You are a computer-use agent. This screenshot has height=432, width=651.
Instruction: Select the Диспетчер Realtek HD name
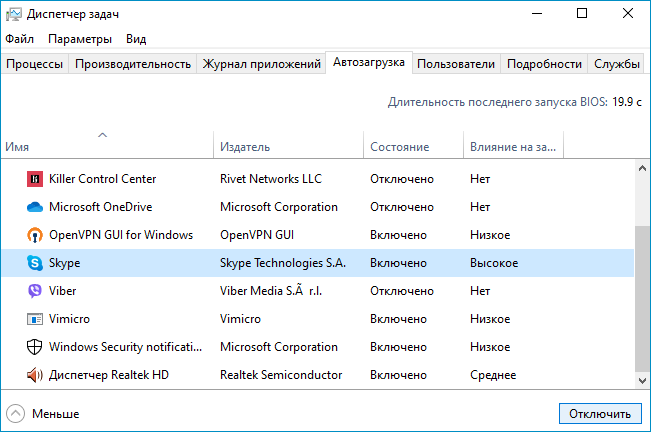click(x=109, y=375)
